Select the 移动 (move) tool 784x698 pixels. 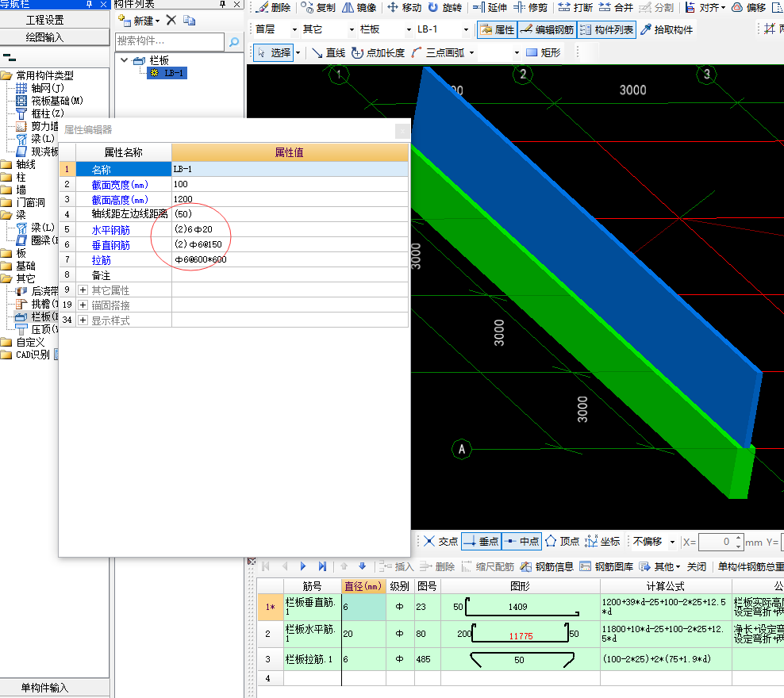405,7
